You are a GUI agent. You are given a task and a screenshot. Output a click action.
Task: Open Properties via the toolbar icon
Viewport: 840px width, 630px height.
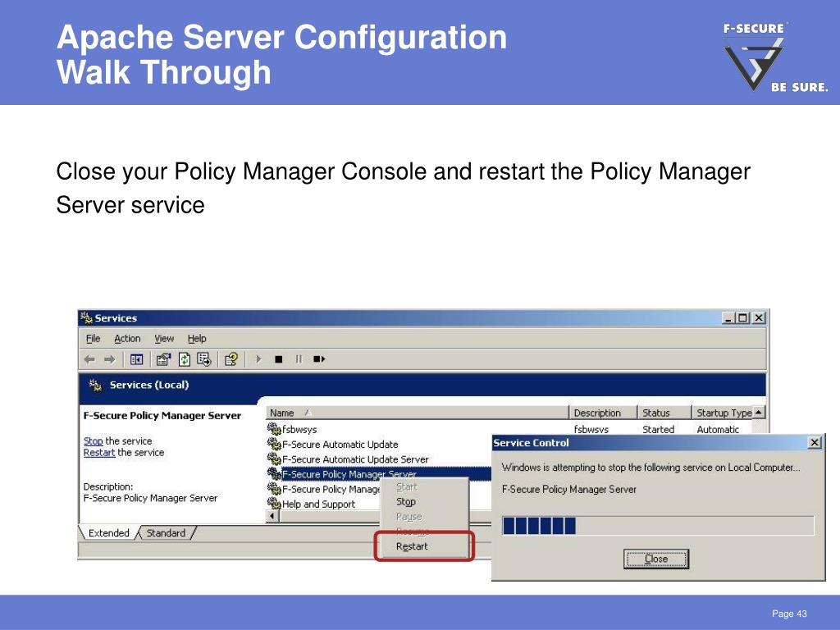click(163, 359)
